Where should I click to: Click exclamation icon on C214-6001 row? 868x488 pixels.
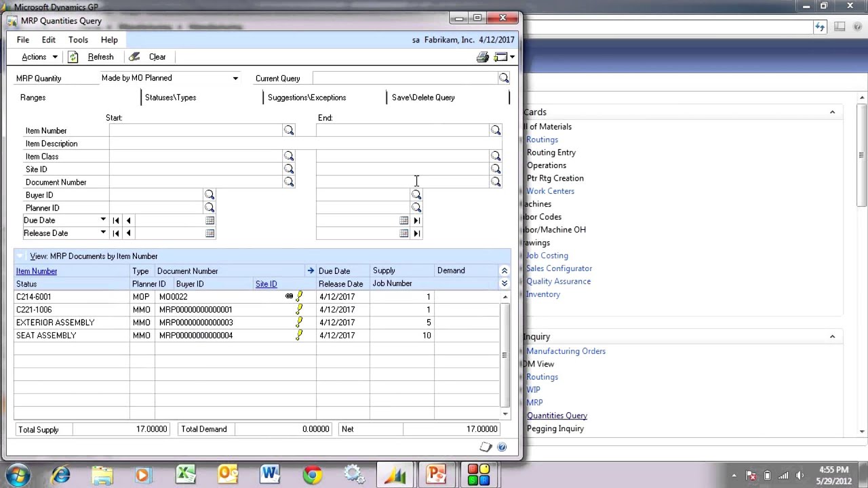click(299, 296)
